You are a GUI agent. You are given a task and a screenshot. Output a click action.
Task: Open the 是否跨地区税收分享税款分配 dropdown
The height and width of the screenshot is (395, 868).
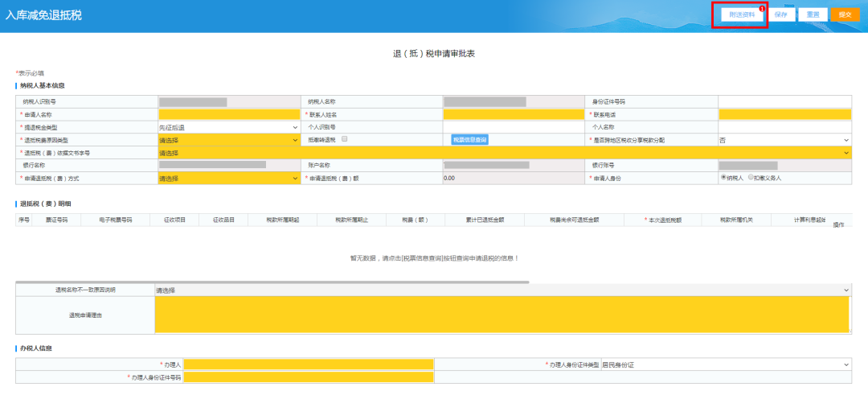coord(784,139)
